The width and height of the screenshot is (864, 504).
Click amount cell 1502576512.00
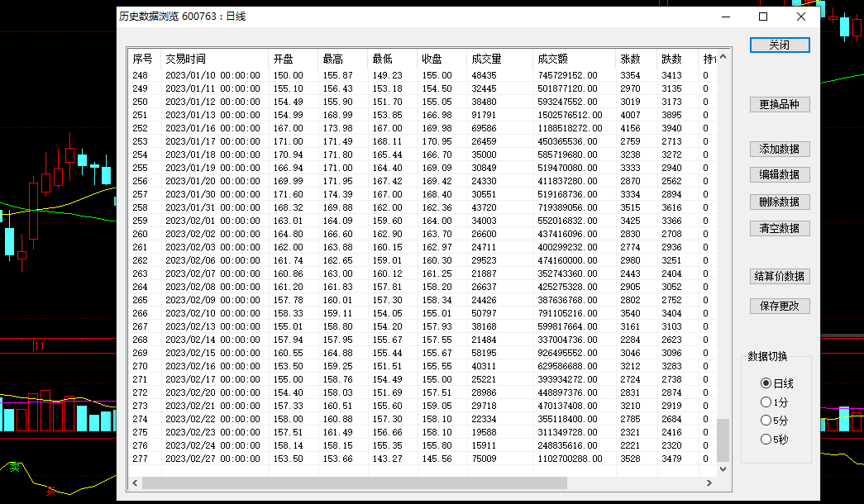click(570, 115)
